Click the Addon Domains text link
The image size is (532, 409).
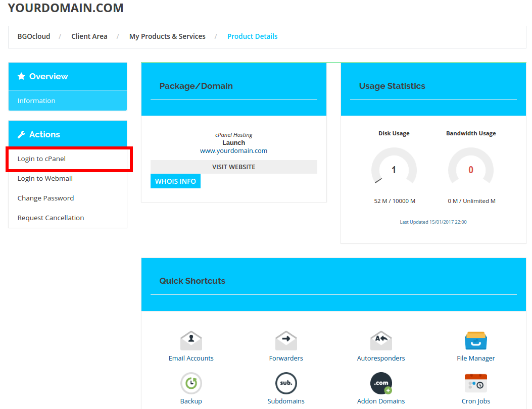coord(381,401)
